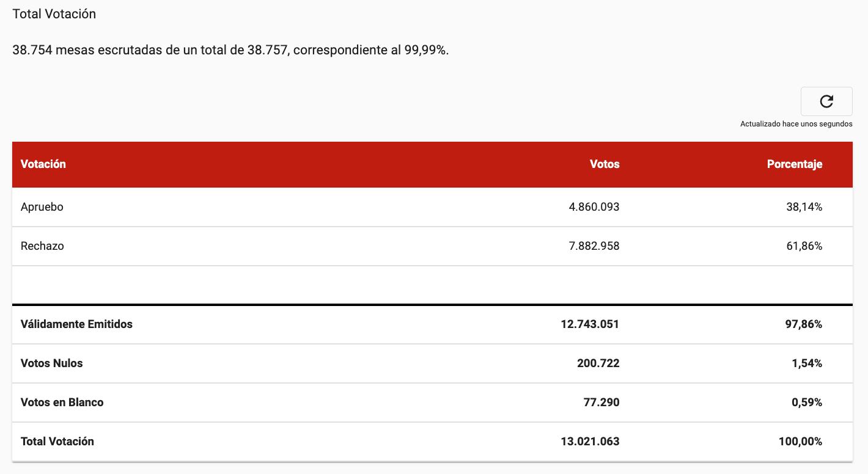Click the 61,86% Rechazo percentage

coord(804,246)
